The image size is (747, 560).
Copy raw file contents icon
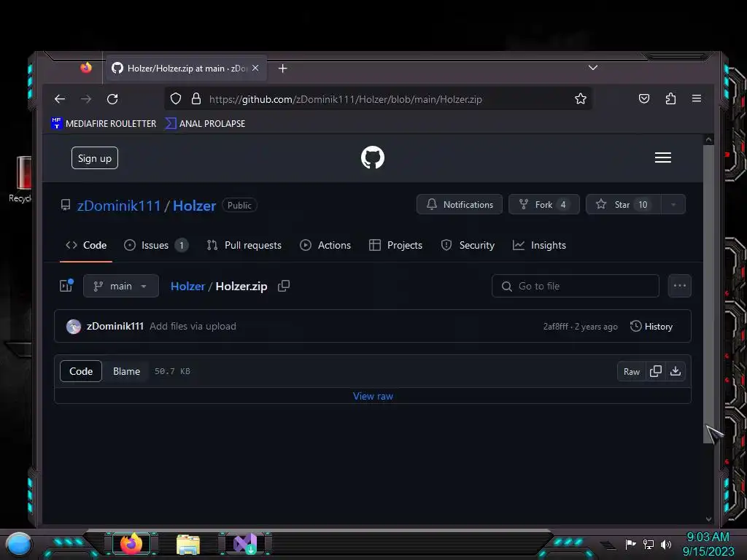tap(656, 371)
